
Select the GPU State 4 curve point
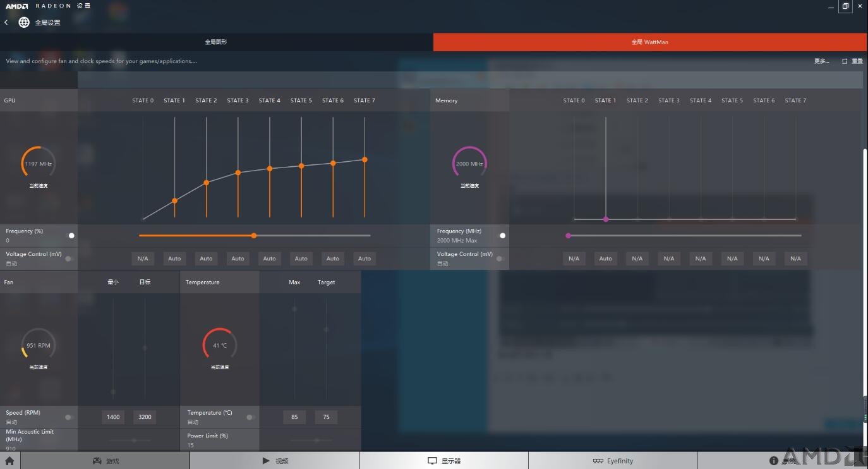coord(270,168)
